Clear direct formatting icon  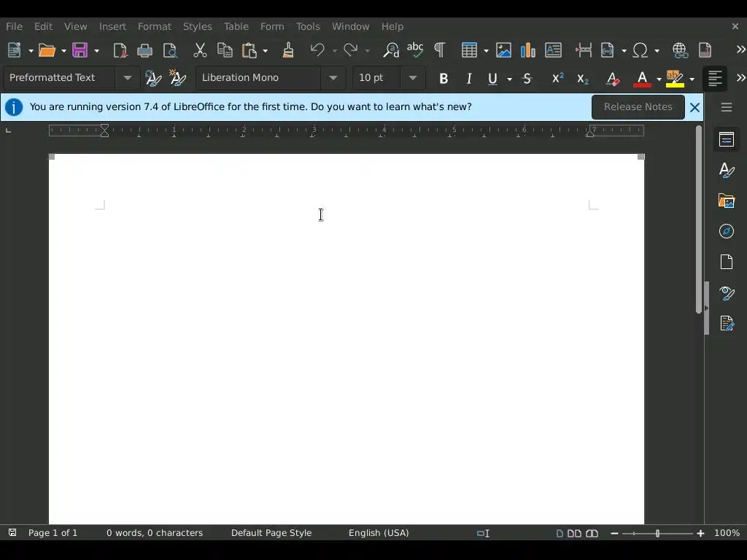pos(613,79)
